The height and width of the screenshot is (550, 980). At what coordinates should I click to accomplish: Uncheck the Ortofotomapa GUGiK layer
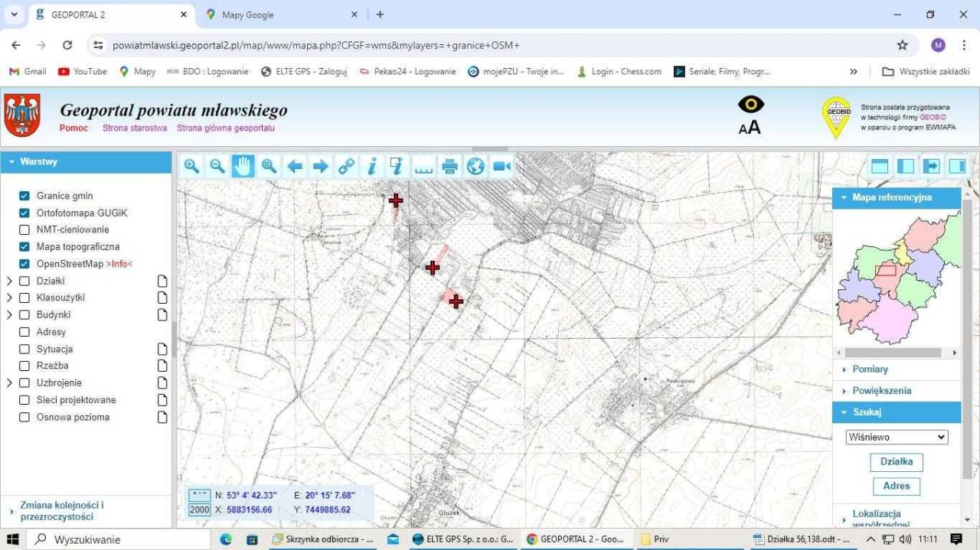(x=24, y=213)
